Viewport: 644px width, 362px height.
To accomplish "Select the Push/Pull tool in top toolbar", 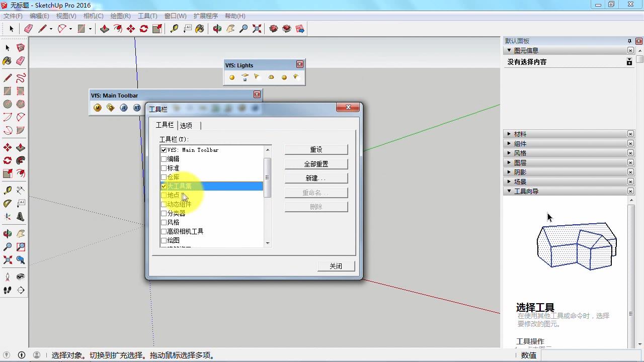I will point(104,29).
